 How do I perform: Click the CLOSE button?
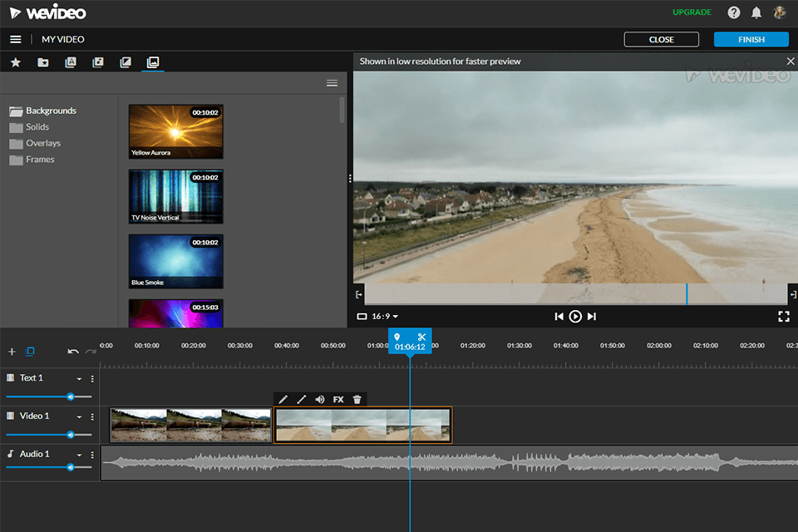(661, 39)
